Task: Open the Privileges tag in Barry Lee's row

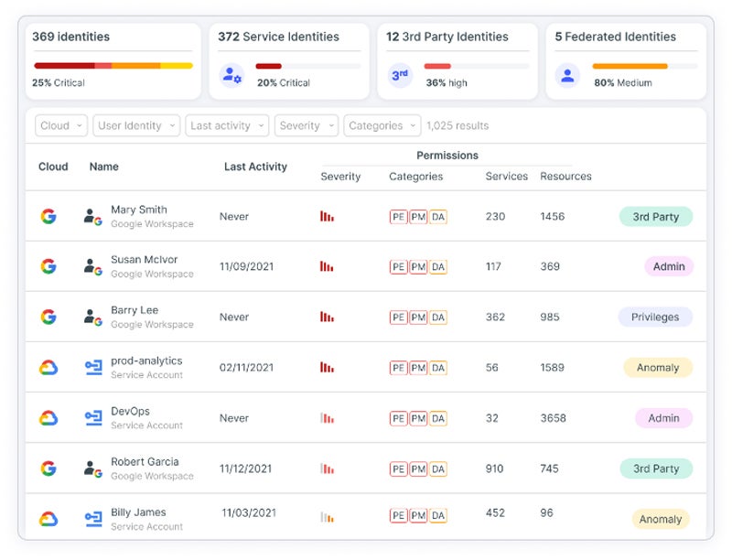Action: (655, 318)
